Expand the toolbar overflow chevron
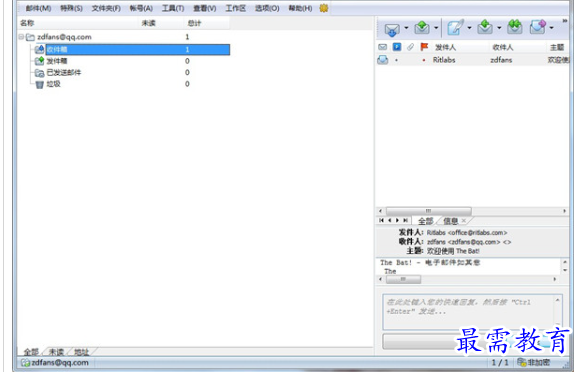The height and width of the screenshot is (372, 578). point(564,21)
